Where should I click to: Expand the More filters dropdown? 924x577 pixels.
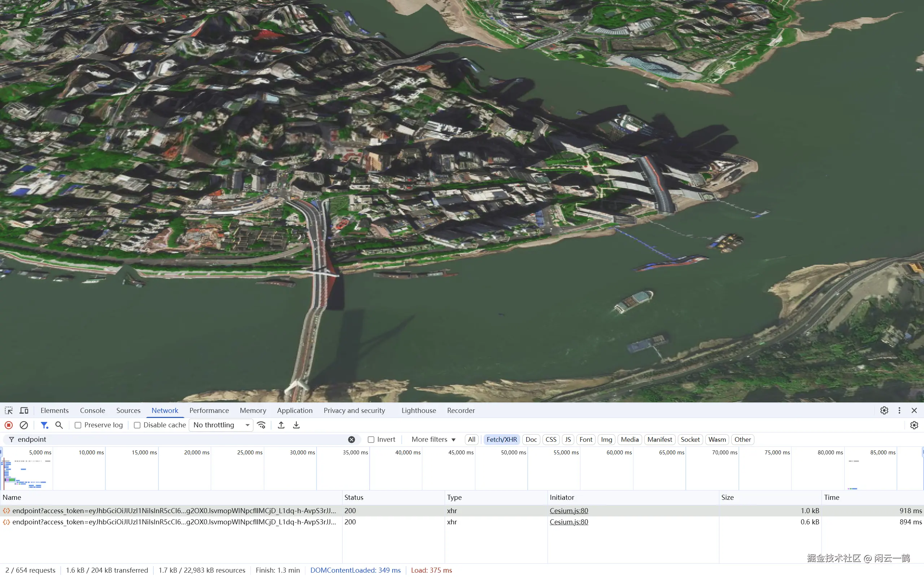tap(433, 439)
